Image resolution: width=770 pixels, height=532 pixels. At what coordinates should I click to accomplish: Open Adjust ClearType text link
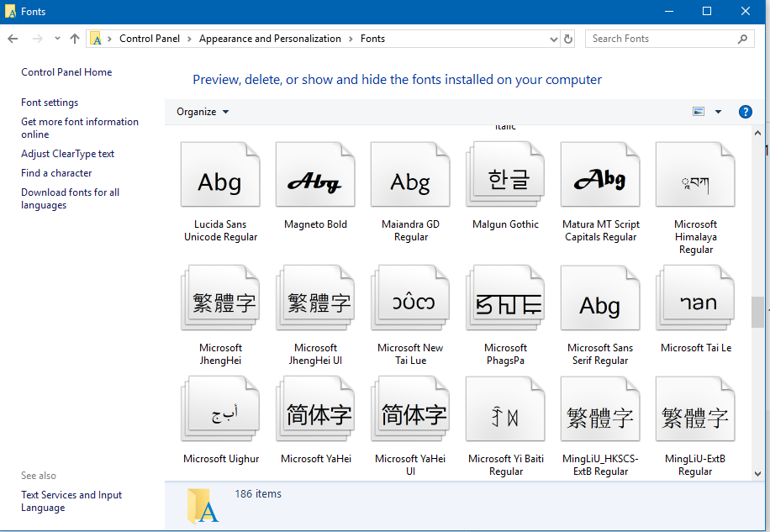[x=67, y=154]
